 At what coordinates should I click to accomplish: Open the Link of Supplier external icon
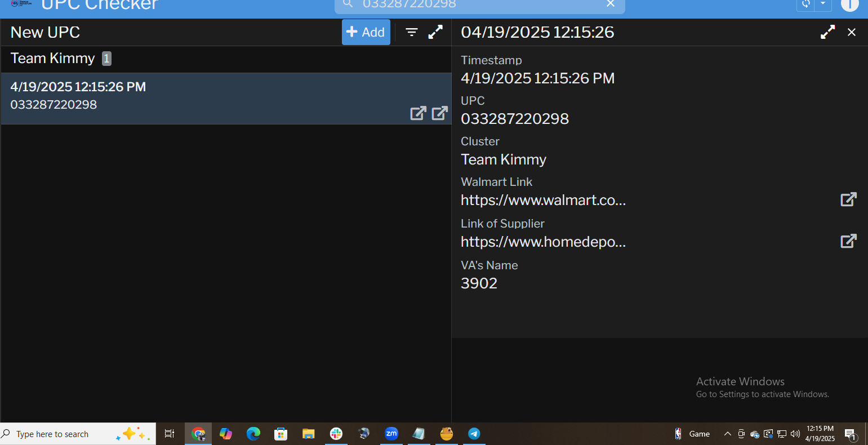click(x=848, y=241)
